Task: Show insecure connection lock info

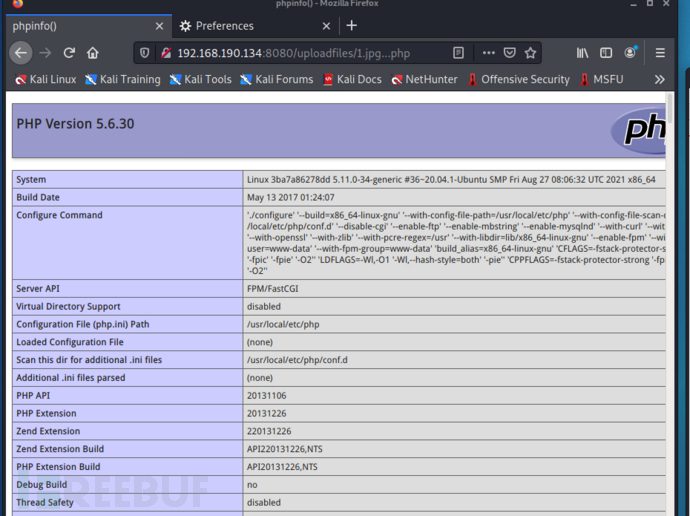Action: pos(166,53)
